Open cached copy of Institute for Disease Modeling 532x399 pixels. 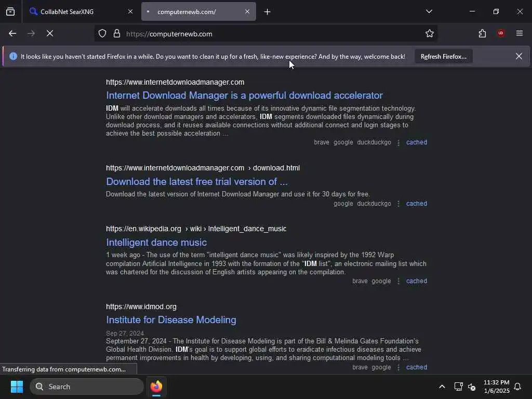coord(417,367)
